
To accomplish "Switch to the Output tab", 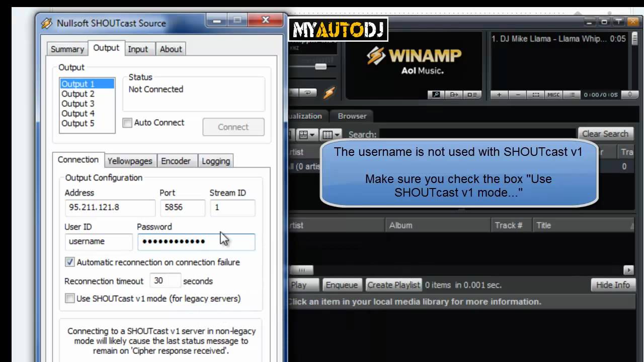I will (106, 48).
